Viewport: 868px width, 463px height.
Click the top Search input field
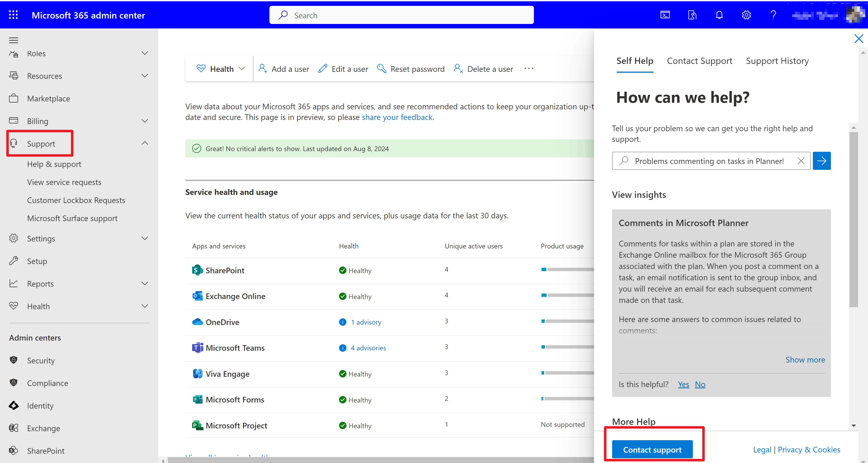point(401,15)
